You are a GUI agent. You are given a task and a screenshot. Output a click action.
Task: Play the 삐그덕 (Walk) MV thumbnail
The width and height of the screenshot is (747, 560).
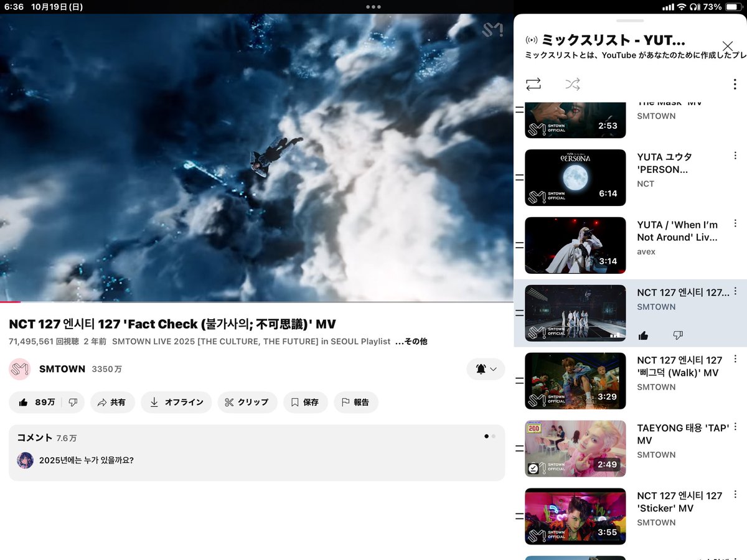tap(575, 381)
